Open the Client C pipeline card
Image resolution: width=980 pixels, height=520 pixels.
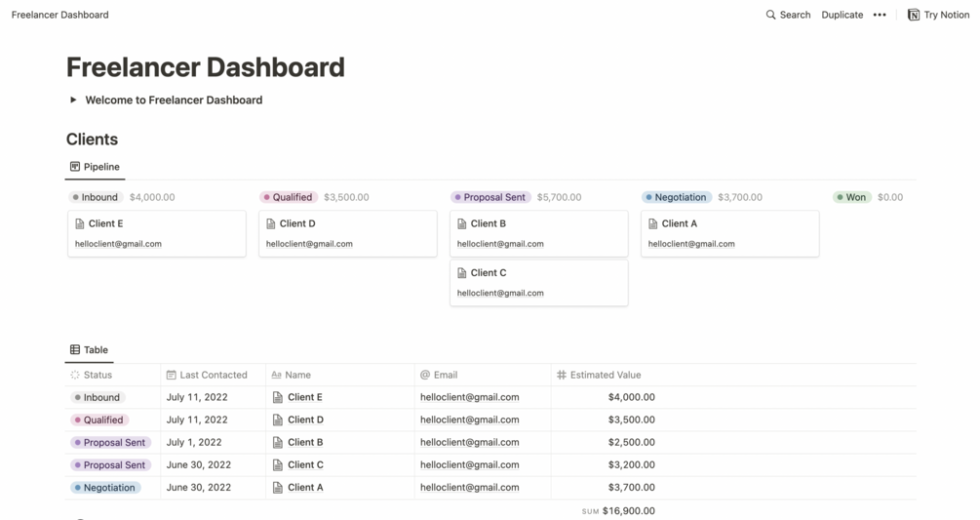pos(538,283)
